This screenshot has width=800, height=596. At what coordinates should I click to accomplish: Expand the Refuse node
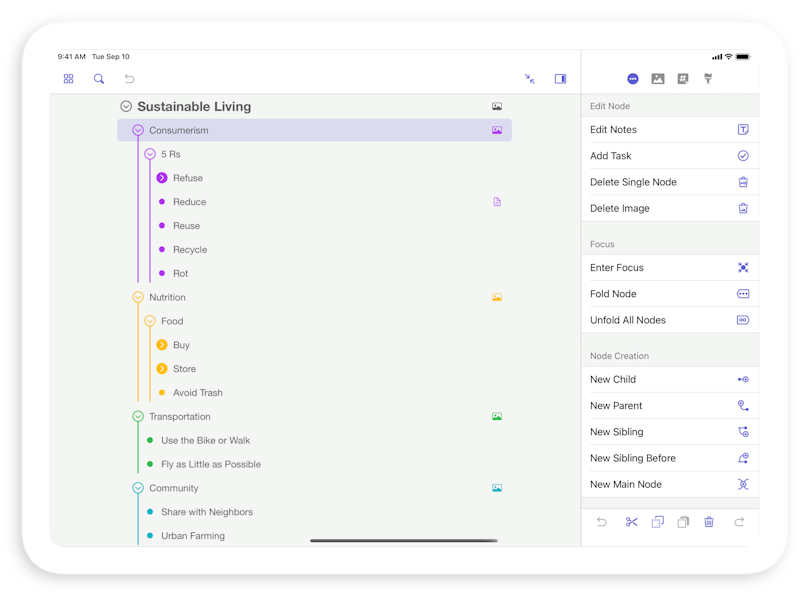162,178
